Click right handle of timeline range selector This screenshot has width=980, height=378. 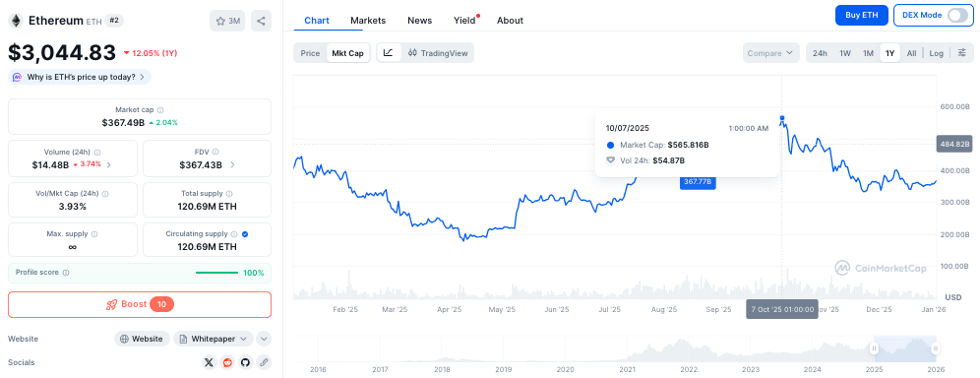[x=935, y=348]
